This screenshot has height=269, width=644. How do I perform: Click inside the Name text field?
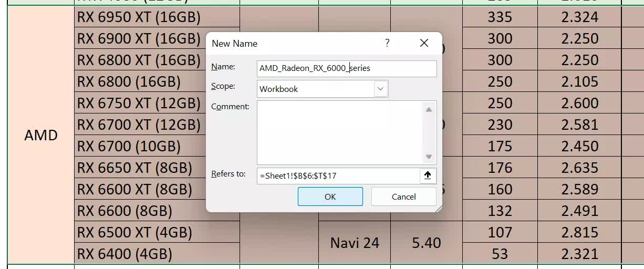tap(347, 68)
